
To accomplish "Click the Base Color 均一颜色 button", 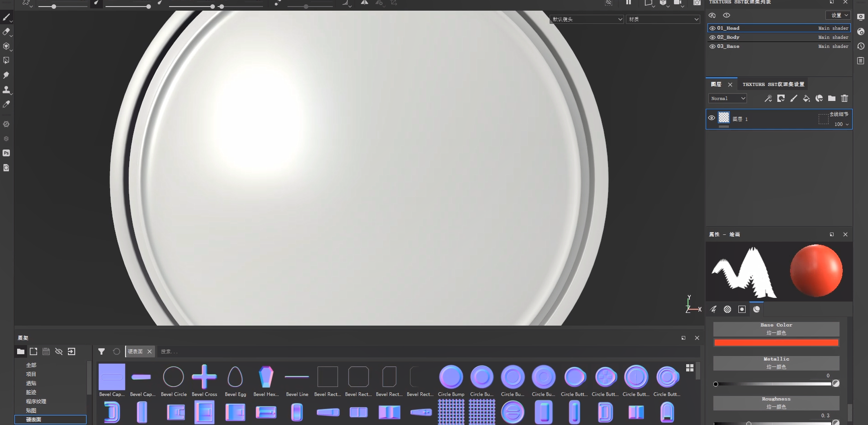I will pos(776,329).
